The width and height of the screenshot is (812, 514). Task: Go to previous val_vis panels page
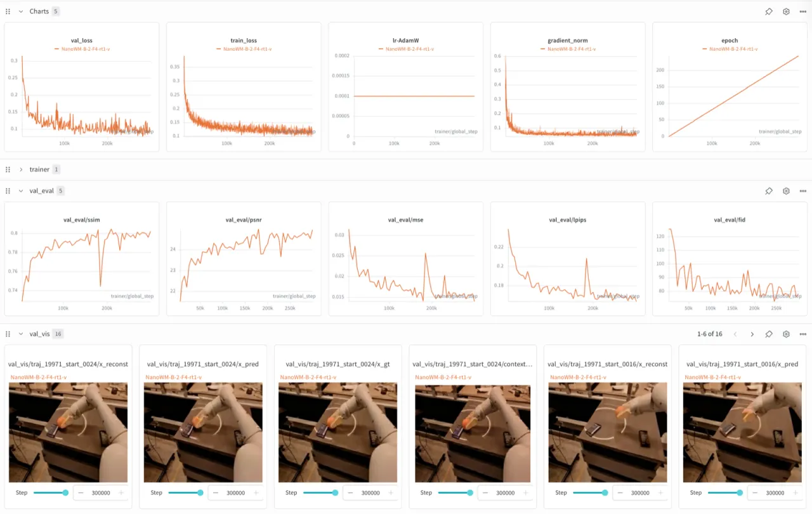tap(735, 334)
